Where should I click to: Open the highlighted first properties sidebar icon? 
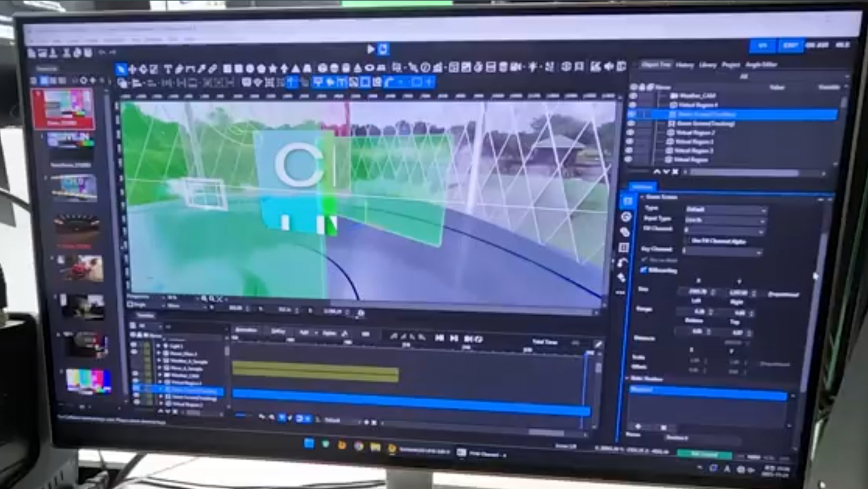click(x=628, y=201)
